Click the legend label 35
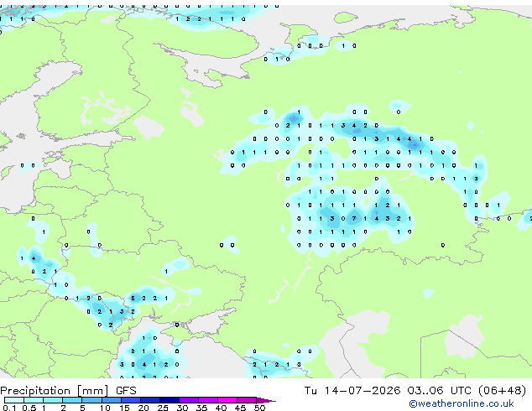Viewport: 532px width, 411px height. pyautogui.click(x=201, y=408)
